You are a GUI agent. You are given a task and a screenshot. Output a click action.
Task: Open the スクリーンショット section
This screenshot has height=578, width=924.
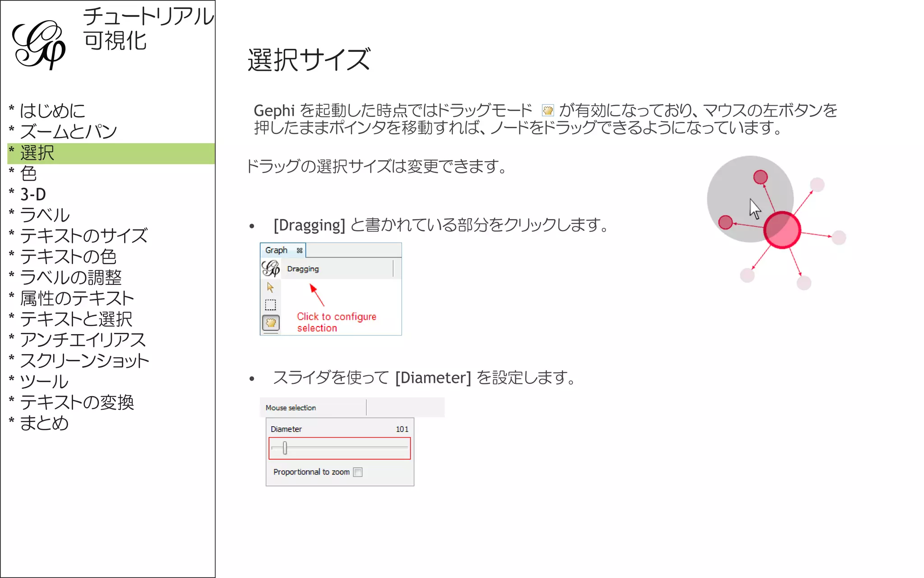click(84, 360)
